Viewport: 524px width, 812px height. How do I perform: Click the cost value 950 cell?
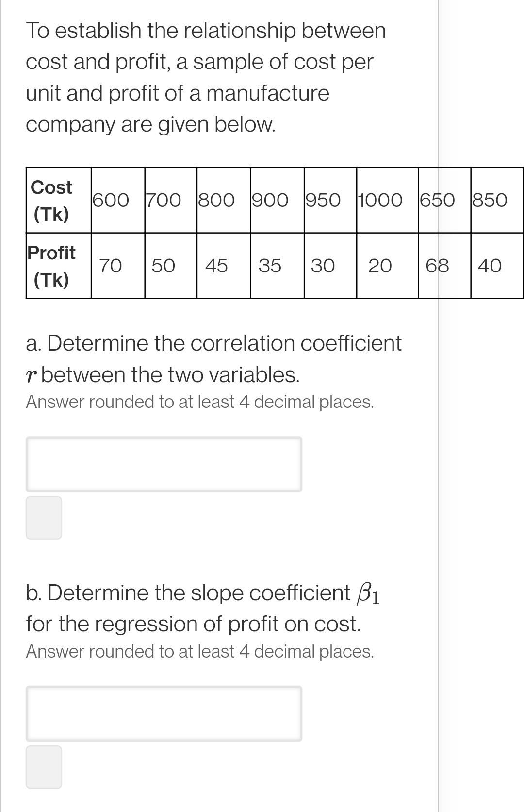coord(330,200)
